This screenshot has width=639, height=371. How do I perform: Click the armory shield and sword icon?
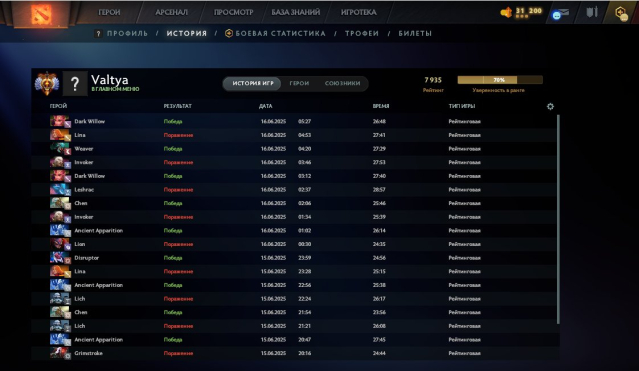pos(592,12)
